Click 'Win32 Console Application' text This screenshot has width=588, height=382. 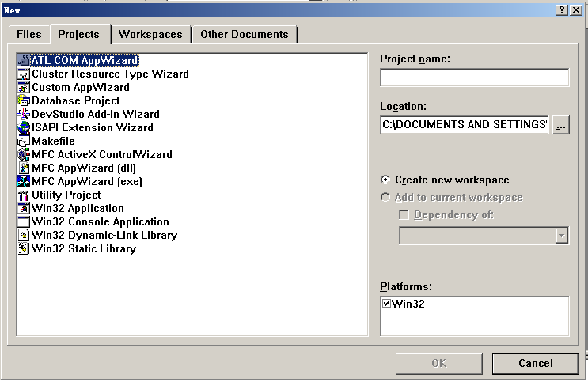tap(101, 222)
